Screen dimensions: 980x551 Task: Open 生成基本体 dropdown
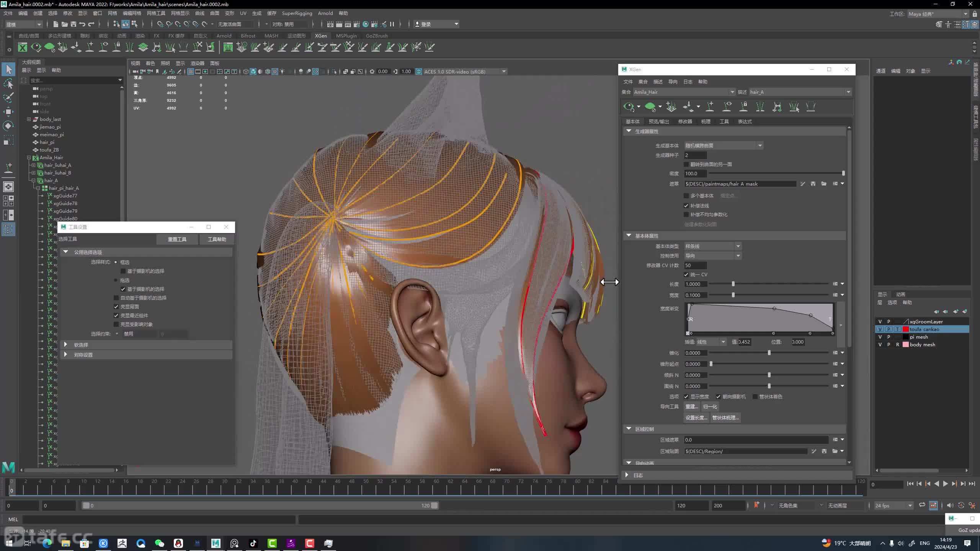tap(724, 145)
